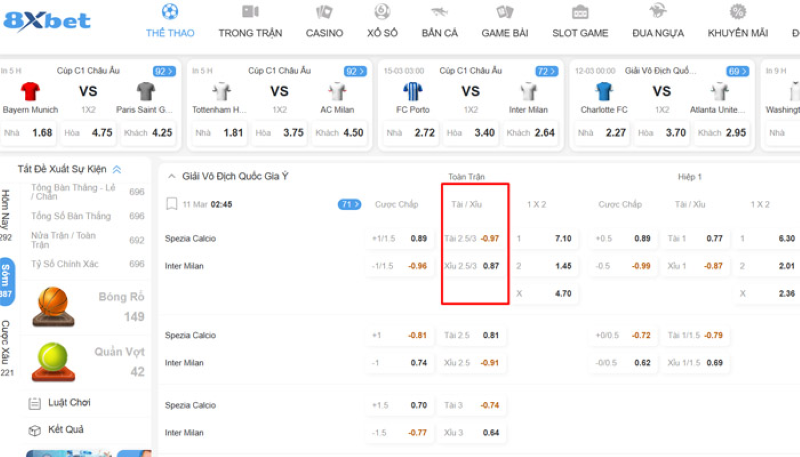
Task: Click the Tottenham H... jersey icon
Action: click(x=221, y=91)
